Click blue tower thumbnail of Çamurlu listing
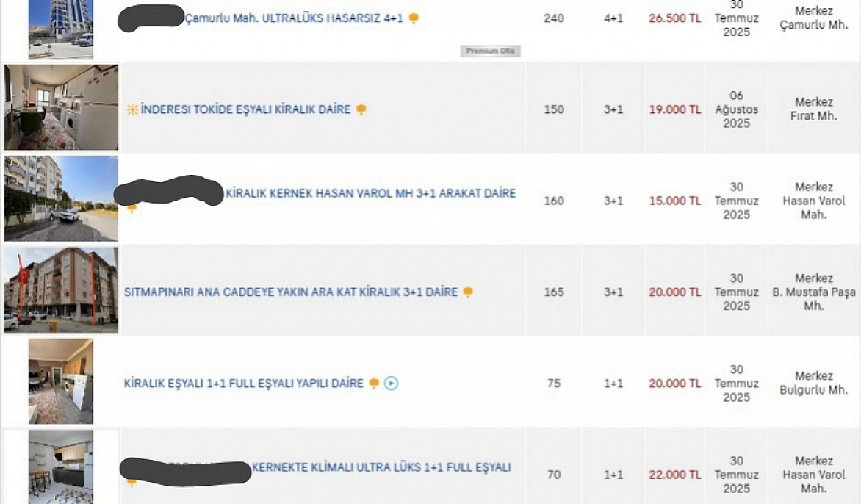This screenshot has width=861, height=504. click(x=60, y=29)
